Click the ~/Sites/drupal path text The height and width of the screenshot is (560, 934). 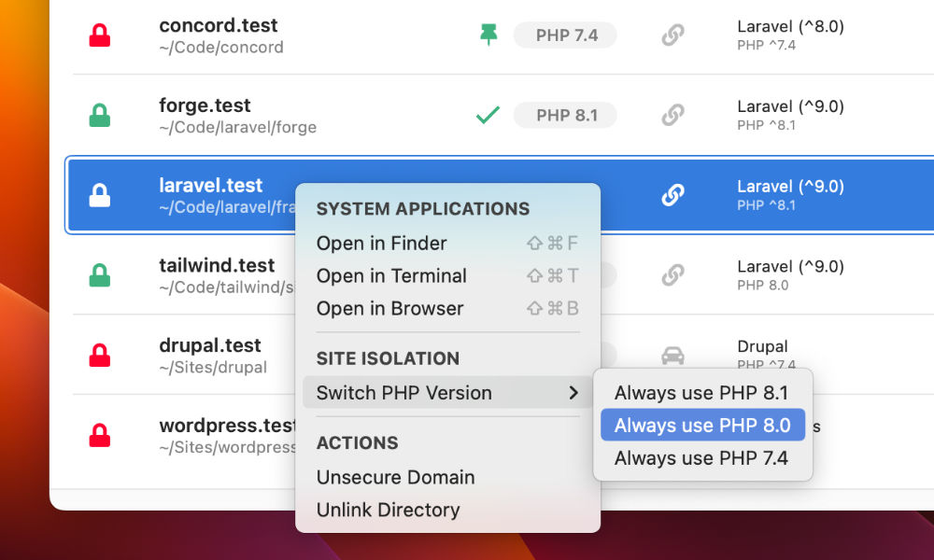point(213,367)
